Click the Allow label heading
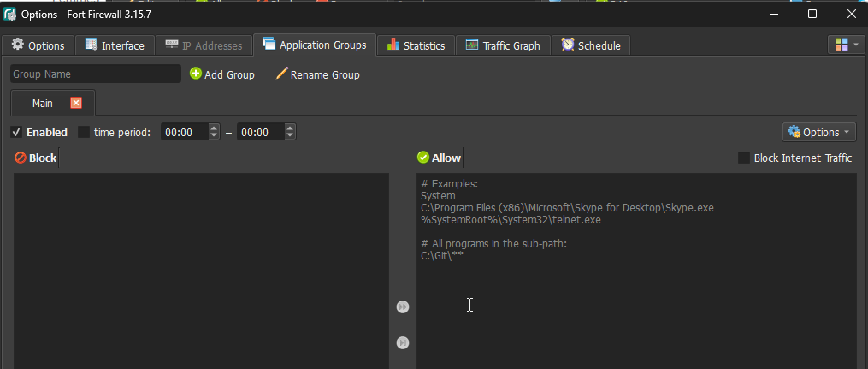 [x=446, y=158]
